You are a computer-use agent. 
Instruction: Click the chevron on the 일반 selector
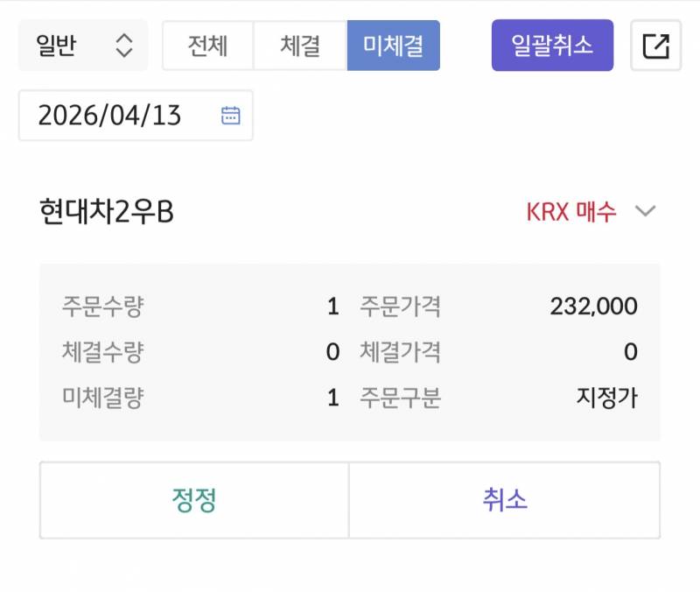click(125, 46)
